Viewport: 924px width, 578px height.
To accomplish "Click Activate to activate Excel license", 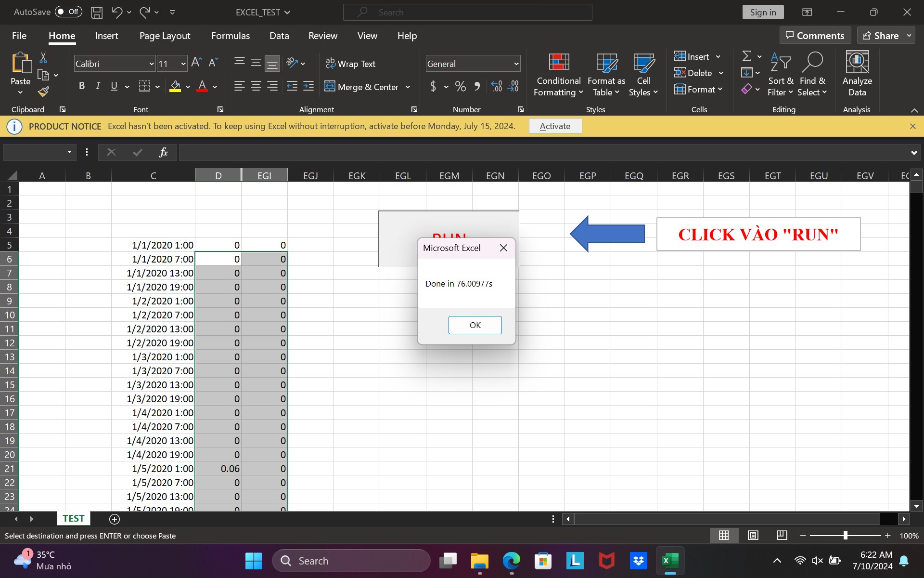I will point(555,126).
